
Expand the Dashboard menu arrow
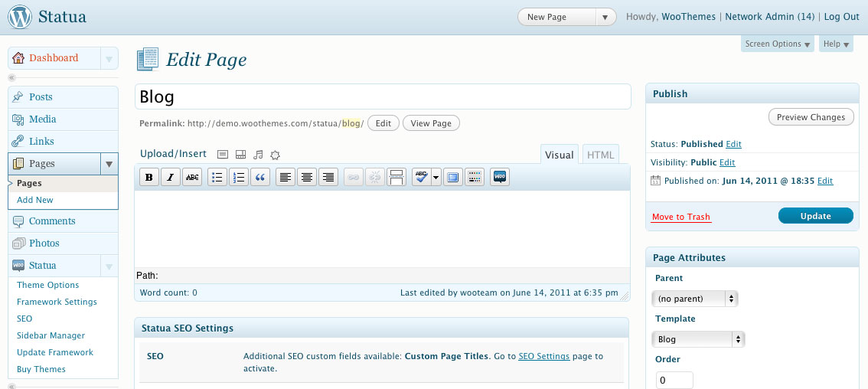[x=109, y=58]
